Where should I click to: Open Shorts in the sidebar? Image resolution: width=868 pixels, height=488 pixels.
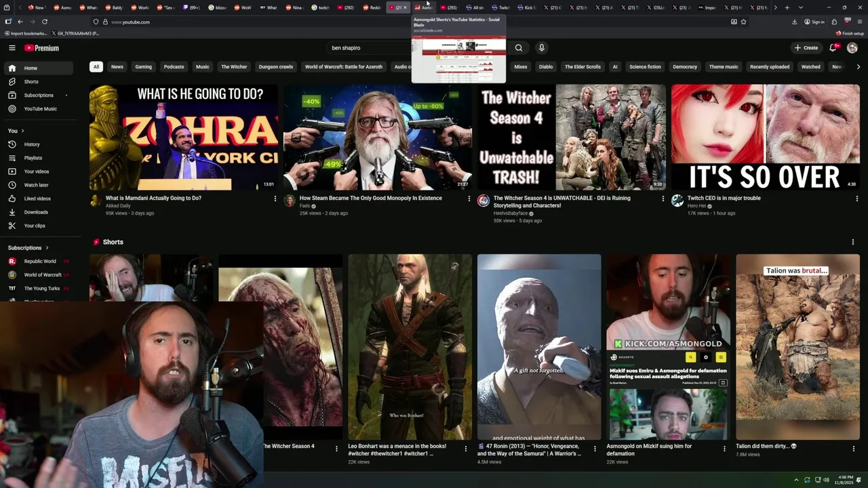click(40, 82)
